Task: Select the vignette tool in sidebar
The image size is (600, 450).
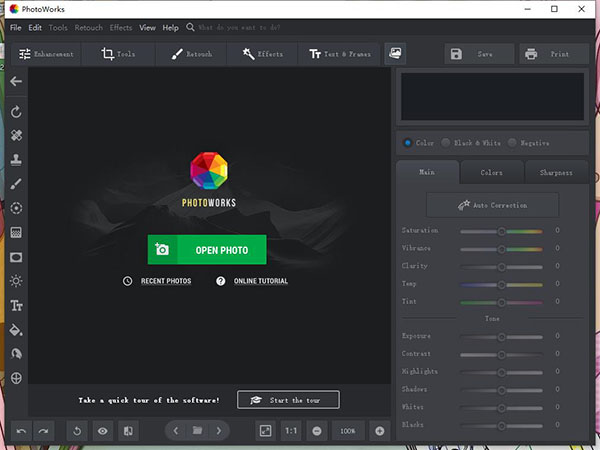Action: pos(16,257)
